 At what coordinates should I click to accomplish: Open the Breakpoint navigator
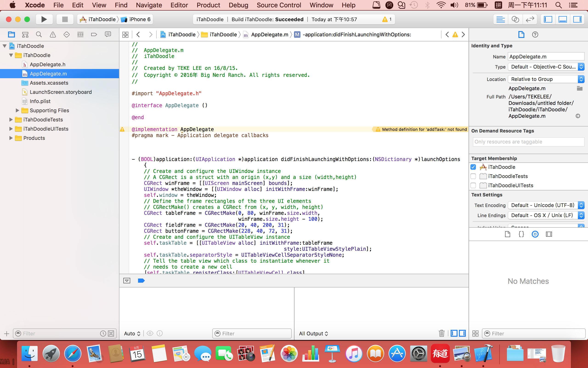[x=94, y=34]
